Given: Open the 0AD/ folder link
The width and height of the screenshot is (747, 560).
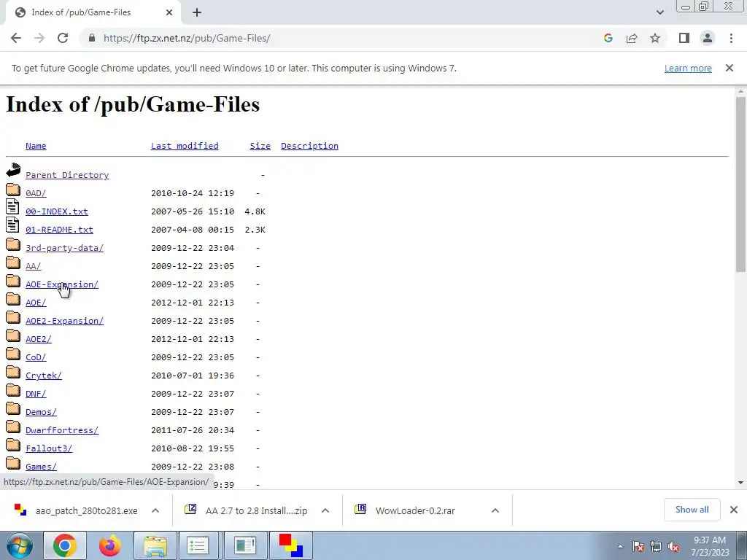Looking at the screenshot, I should coord(36,192).
